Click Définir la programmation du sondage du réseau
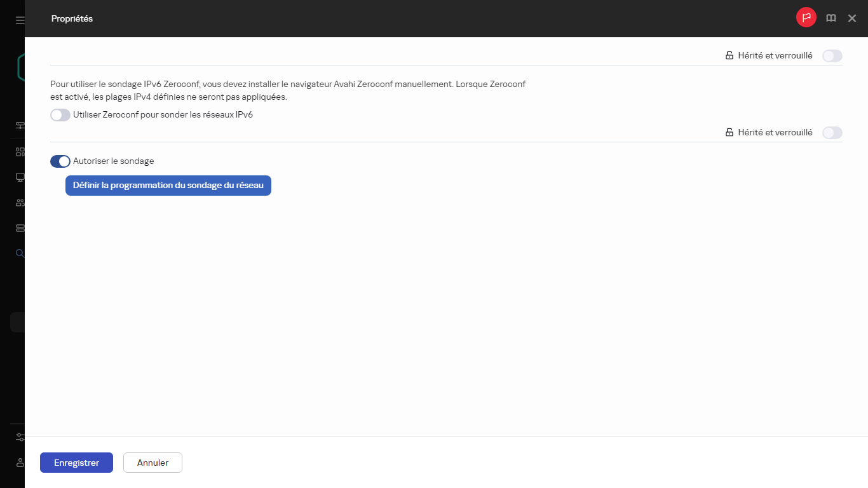This screenshot has width=868, height=488. (x=168, y=186)
